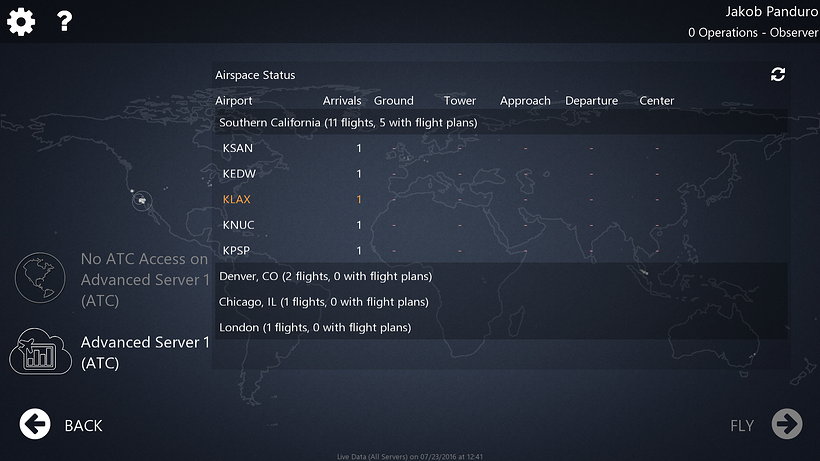Viewport: 820px width, 461px height.
Task: Click the Center column header
Action: (x=656, y=100)
